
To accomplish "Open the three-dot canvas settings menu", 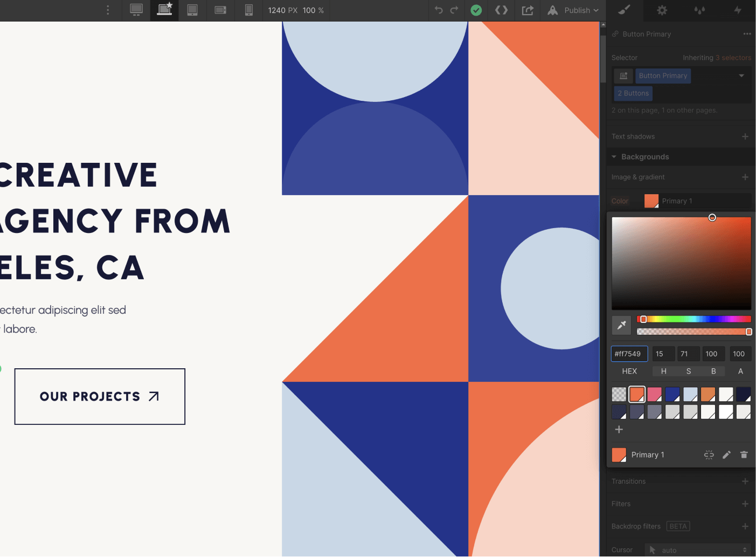I will coord(108,10).
